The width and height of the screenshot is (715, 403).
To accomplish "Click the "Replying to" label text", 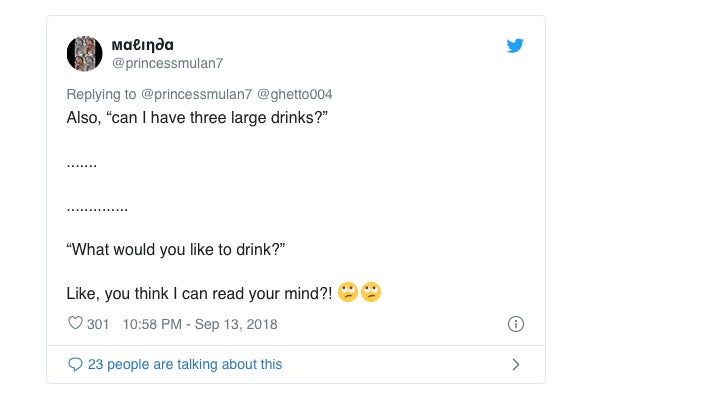I will click(x=101, y=94).
